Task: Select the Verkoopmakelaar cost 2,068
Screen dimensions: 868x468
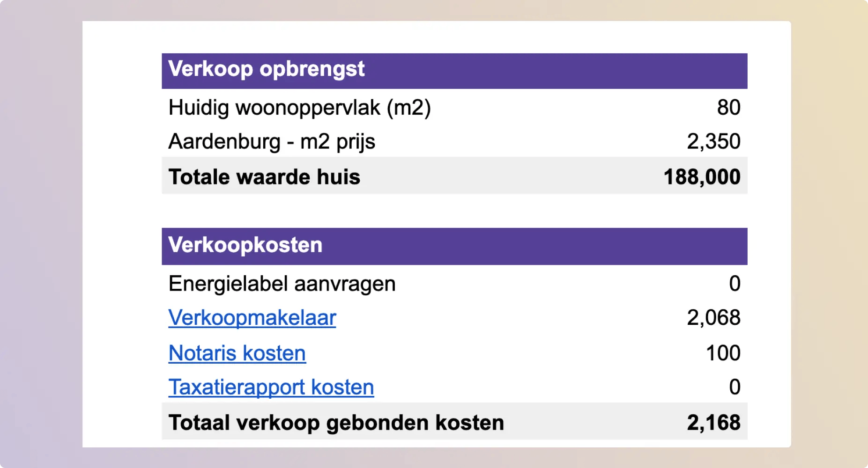Action: 713,318
